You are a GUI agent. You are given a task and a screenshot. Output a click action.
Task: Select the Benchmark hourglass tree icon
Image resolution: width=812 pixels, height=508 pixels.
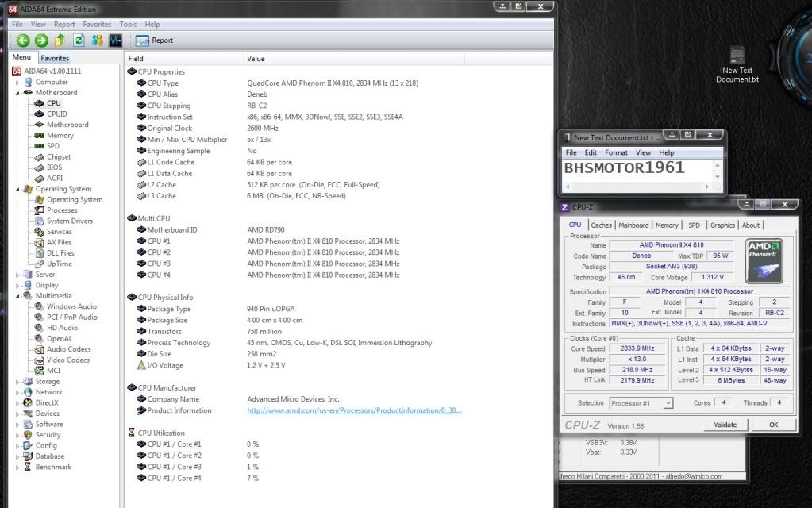28,467
